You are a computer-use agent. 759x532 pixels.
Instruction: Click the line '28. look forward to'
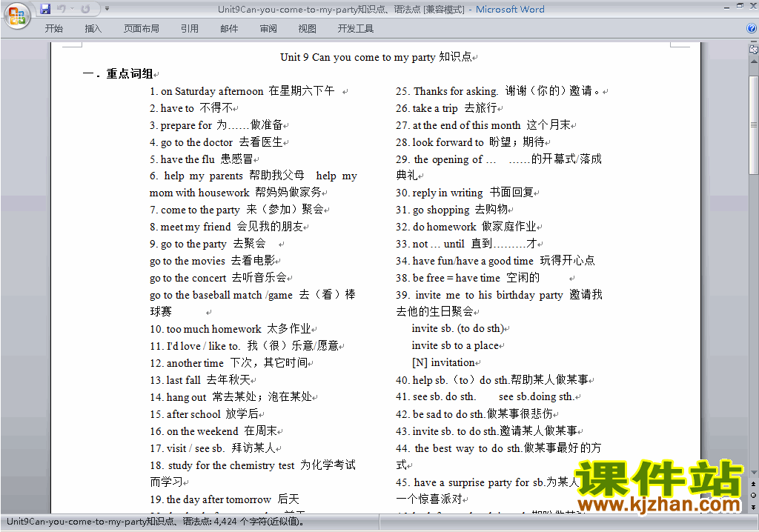click(x=470, y=142)
